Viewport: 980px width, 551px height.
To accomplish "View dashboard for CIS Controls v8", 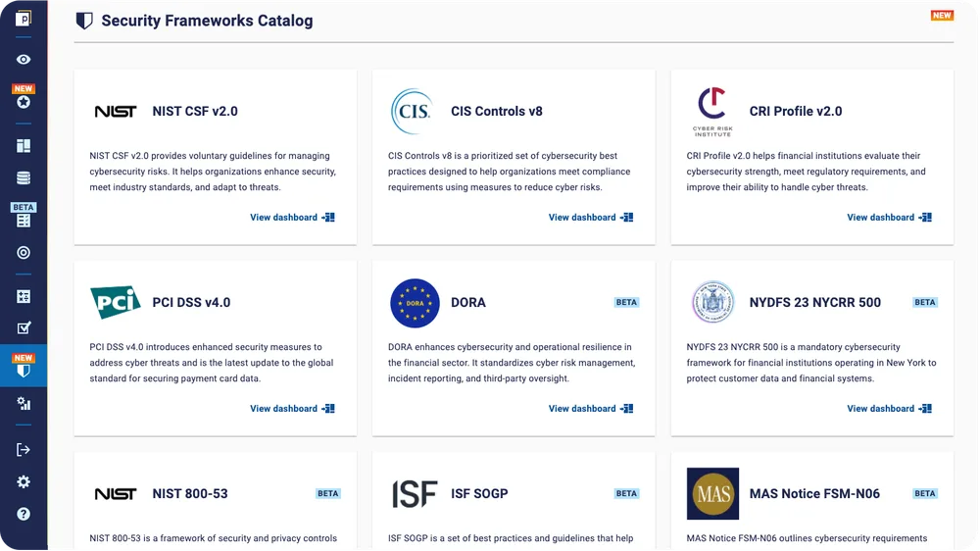I will [x=590, y=218].
